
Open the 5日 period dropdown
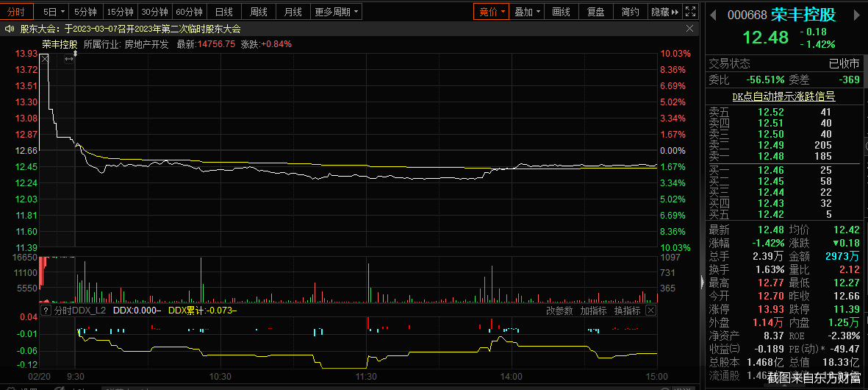click(x=54, y=12)
